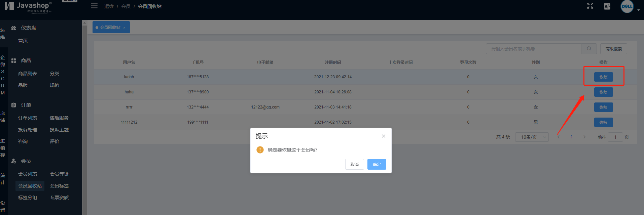Close the 会员回收站 tab
Image resolution: width=644 pixels, height=215 pixels.
(x=124, y=28)
